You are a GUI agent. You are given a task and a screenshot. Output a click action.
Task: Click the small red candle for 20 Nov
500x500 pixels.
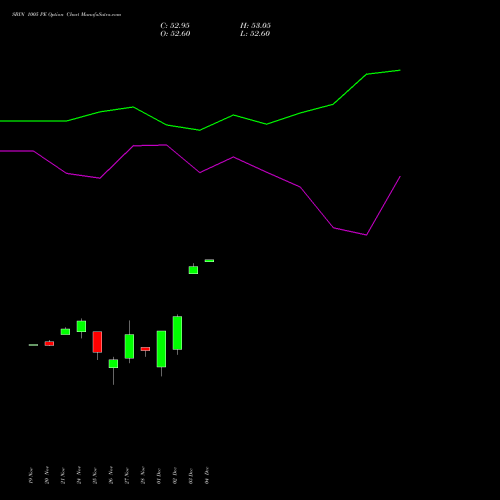coord(49,343)
